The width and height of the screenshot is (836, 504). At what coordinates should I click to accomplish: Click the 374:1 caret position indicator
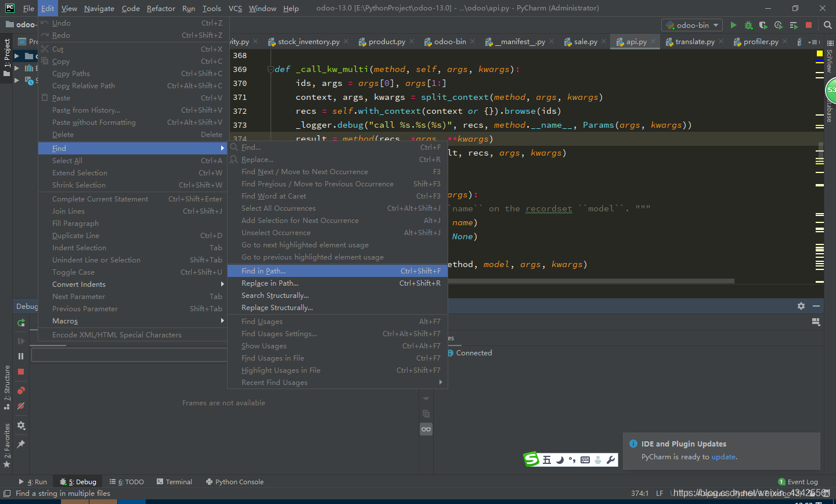(x=640, y=494)
